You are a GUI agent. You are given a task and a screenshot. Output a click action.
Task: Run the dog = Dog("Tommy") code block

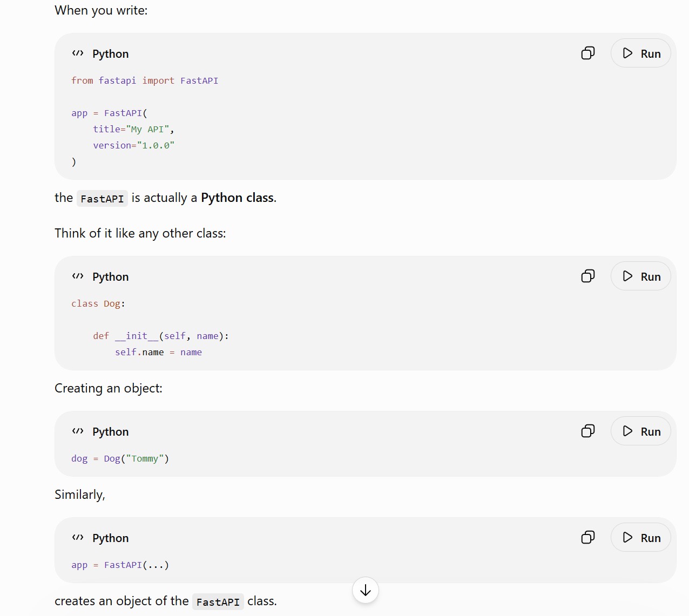pyautogui.click(x=641, y=431)
